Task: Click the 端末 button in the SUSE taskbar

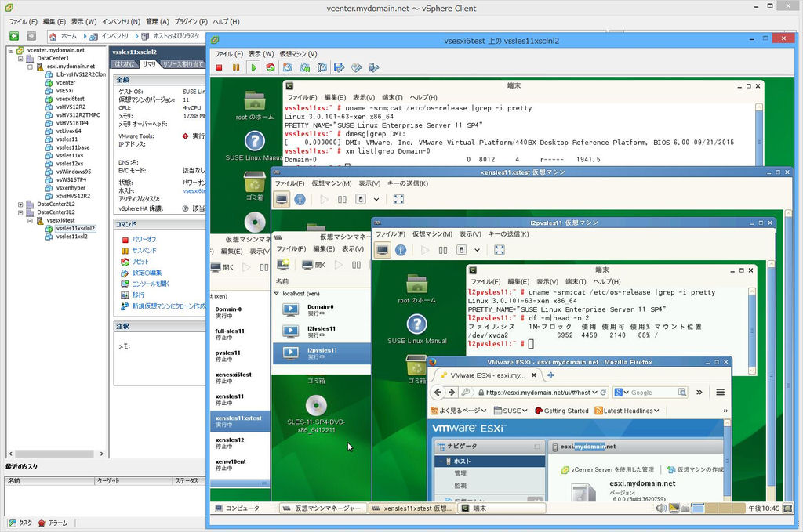Action: [501, 508]
